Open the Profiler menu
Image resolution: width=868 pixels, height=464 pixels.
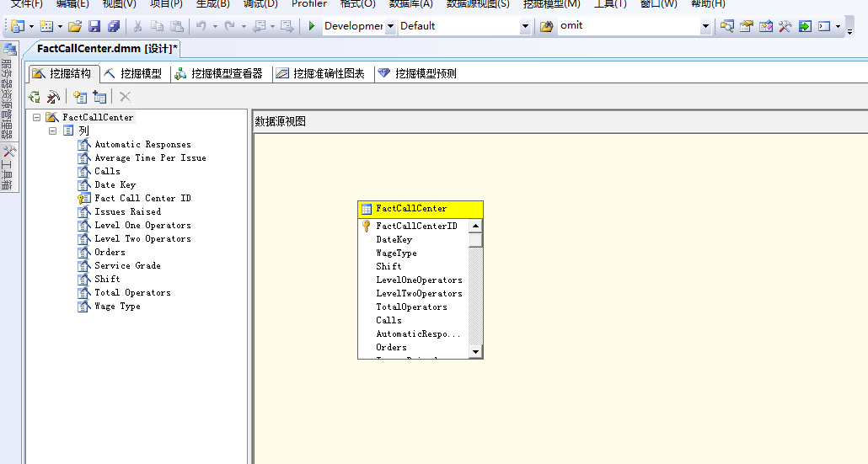pos(309,4)
